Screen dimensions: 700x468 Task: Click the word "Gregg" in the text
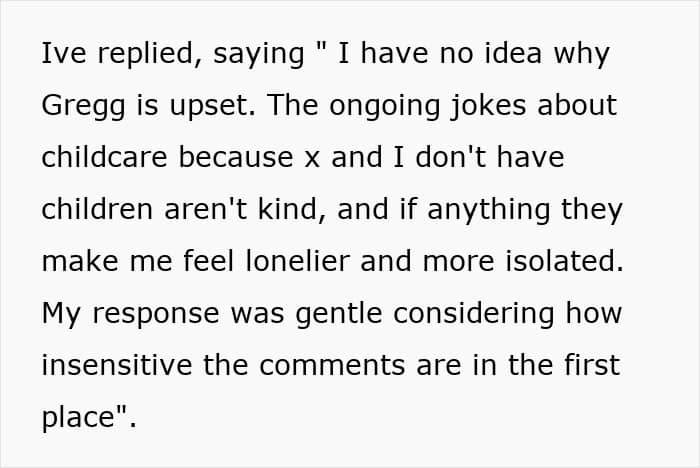tap(83, 106)
